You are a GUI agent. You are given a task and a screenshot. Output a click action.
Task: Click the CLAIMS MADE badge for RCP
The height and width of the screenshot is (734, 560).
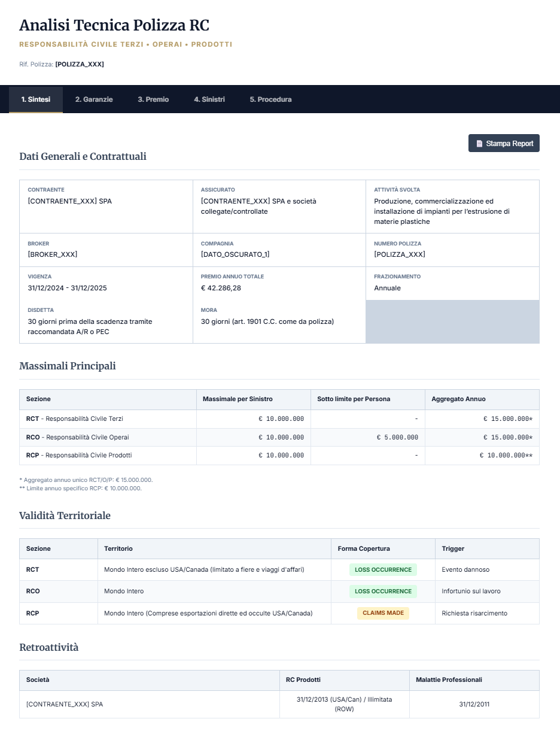[383, 613]
